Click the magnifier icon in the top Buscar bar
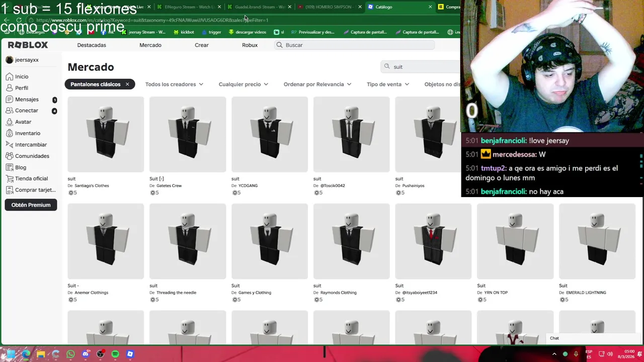644x362 pixels. [280, 45]
